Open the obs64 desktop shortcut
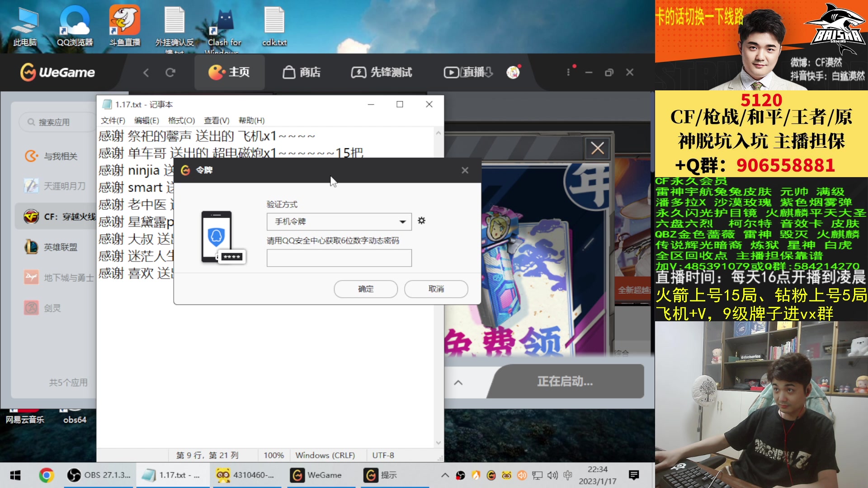 pos(75,417)
